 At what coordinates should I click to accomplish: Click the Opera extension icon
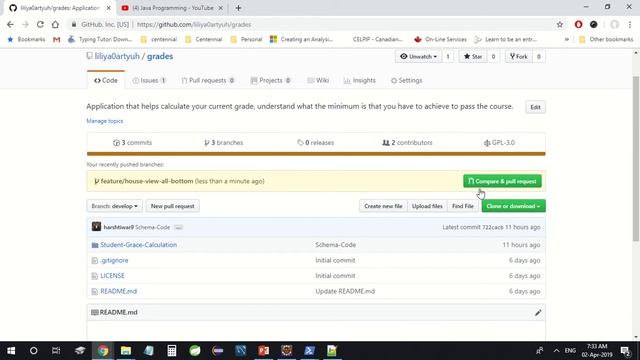click(x=578, y=24)
